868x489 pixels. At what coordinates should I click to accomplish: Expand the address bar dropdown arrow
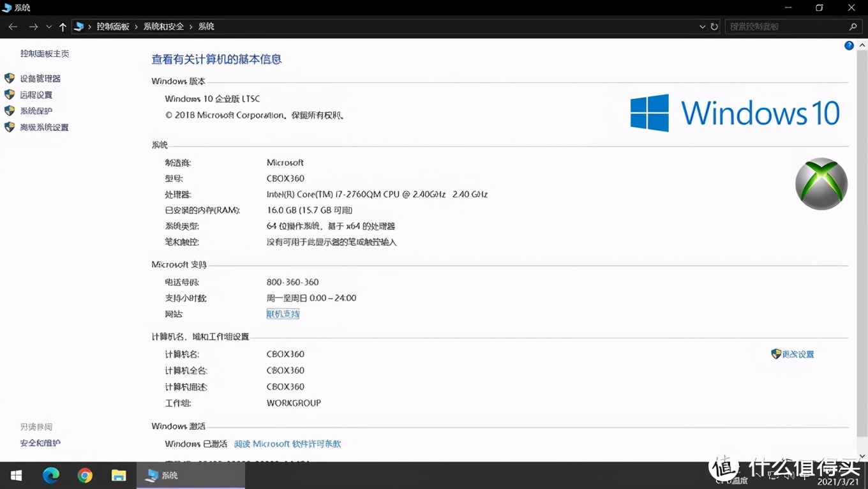(x=702, y=26)
